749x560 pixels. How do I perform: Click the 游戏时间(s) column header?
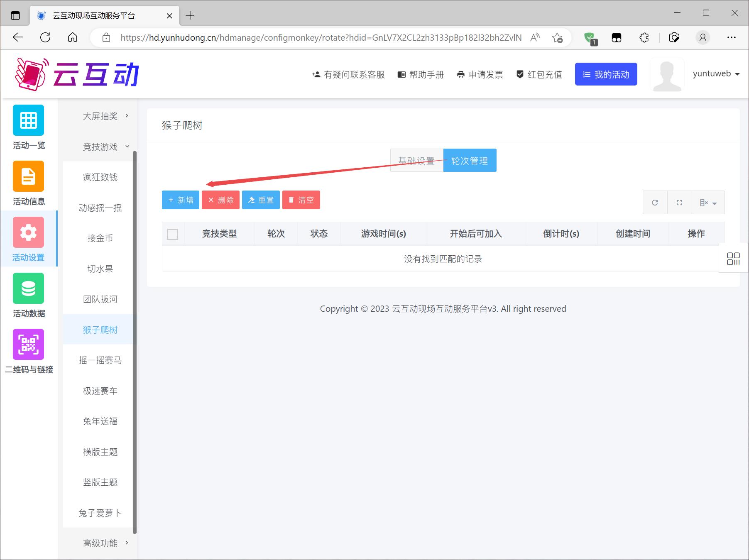(383, 234)
